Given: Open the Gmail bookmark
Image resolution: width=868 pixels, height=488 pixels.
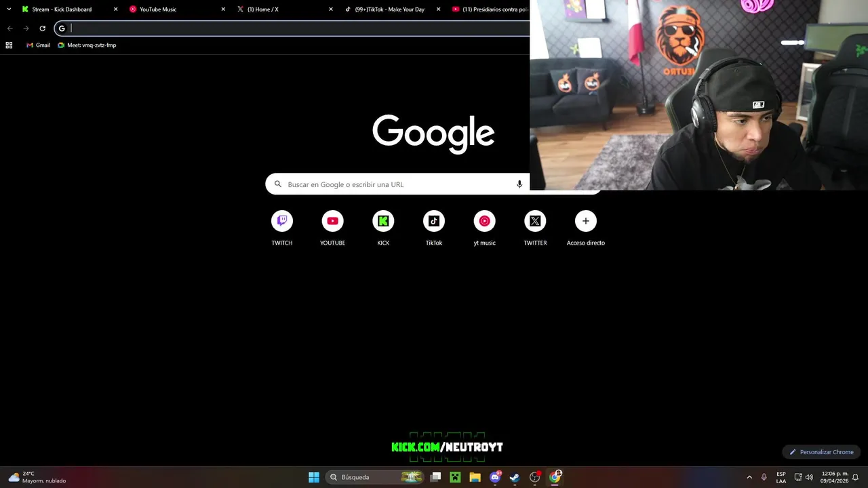Looking at the screenshot, I should [38, 45].
